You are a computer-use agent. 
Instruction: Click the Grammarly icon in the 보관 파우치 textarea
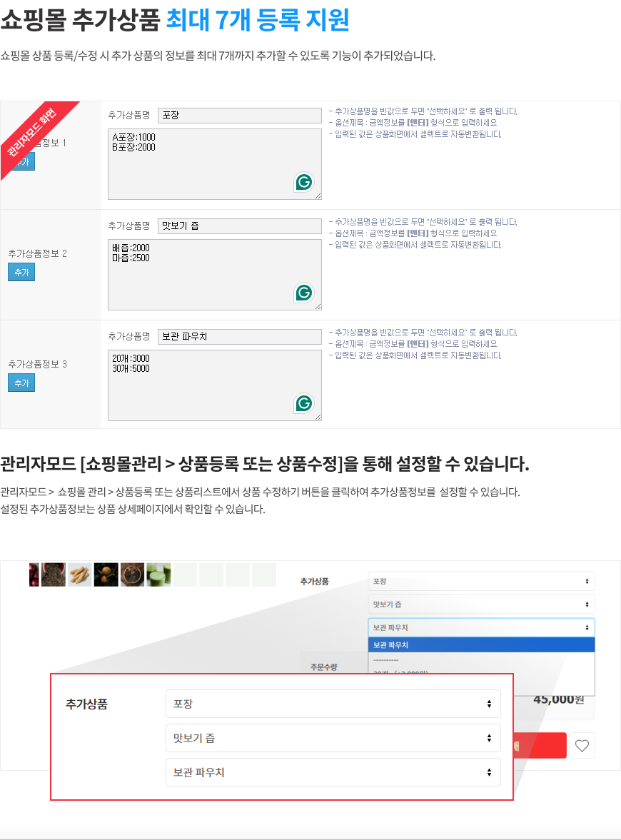point(304,403)
